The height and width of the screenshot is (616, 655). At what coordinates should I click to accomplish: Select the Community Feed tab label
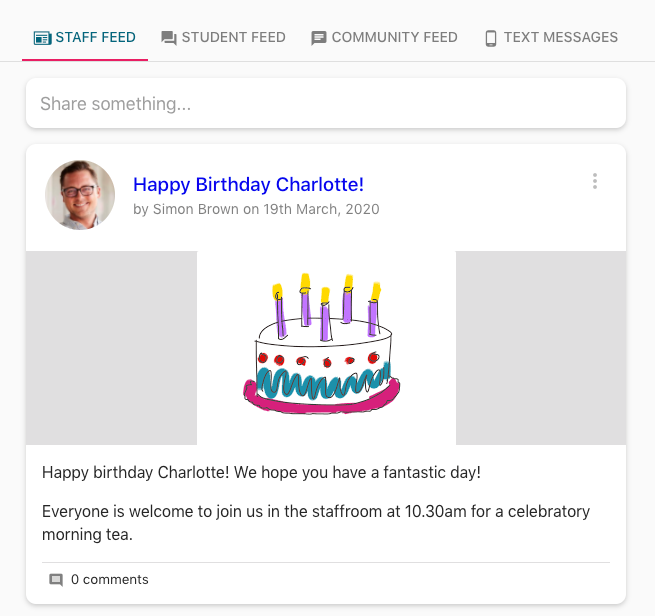click(394, 38)
